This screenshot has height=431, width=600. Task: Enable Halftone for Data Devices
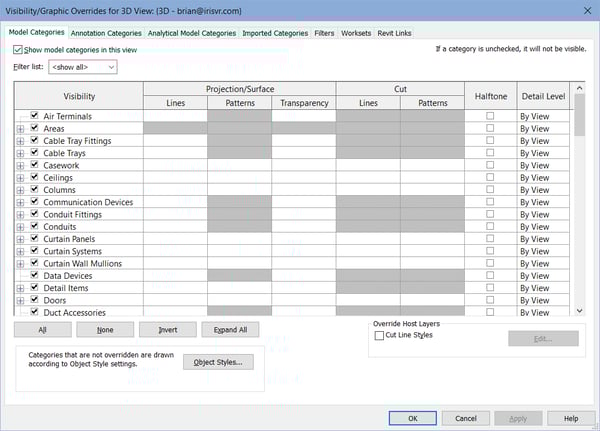(490, 275)
